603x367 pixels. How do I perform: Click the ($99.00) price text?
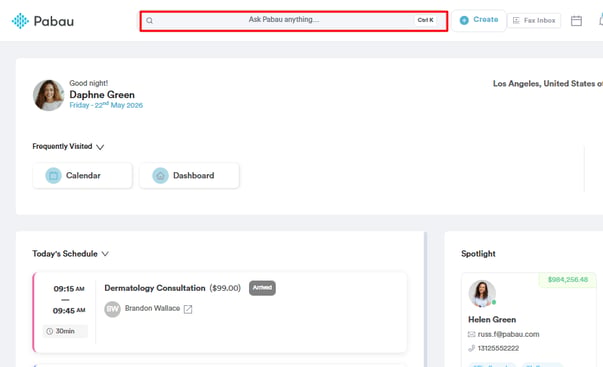click(225, 288)
